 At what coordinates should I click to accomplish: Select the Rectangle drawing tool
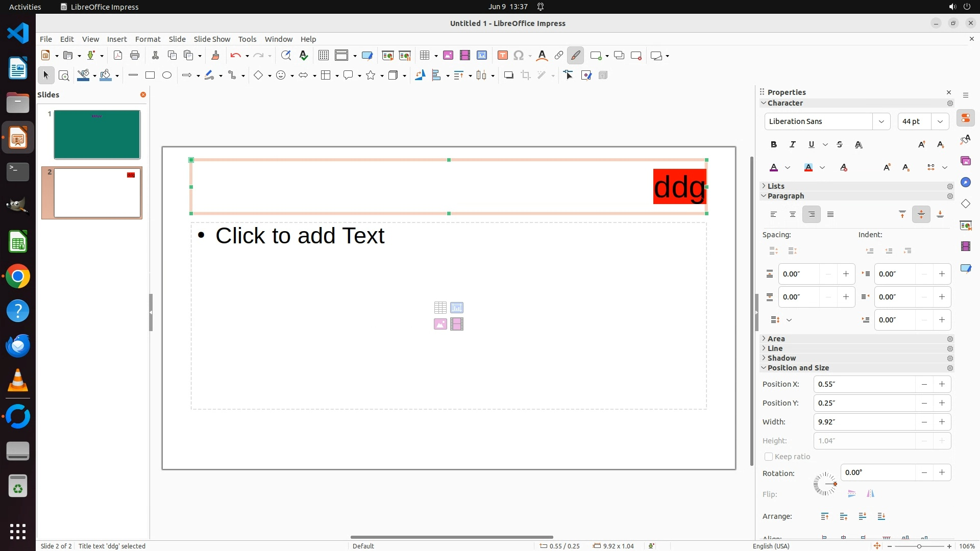pyautogui.click(x=150, y=76)
